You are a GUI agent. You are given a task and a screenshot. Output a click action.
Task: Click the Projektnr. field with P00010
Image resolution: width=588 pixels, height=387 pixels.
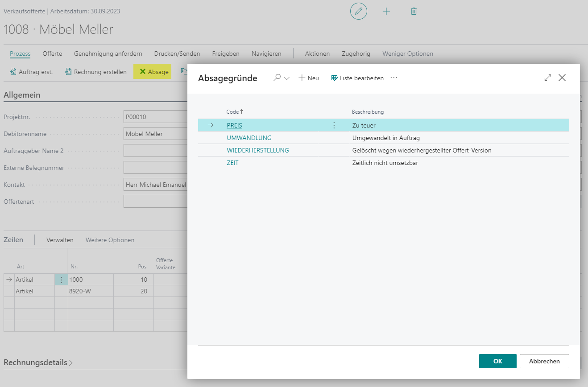pos(155,117)
